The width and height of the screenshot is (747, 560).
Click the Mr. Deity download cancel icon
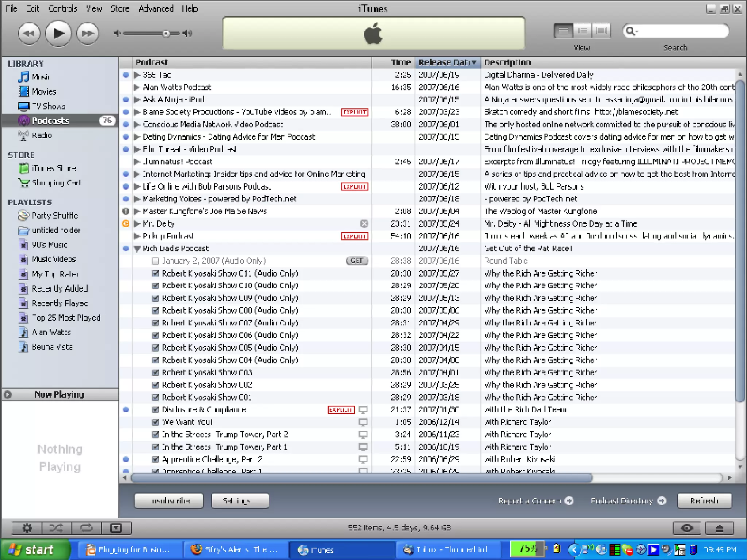click(x=364, y=223)
